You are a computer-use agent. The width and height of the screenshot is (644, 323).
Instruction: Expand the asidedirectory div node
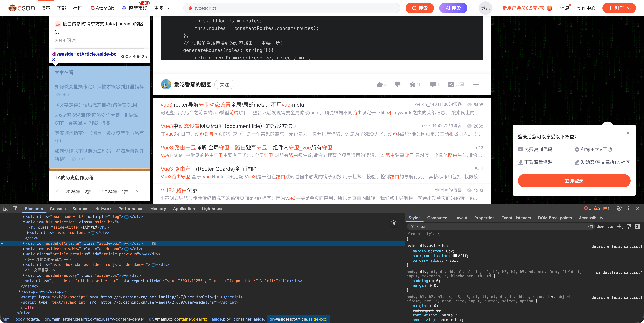pos(24,275)
